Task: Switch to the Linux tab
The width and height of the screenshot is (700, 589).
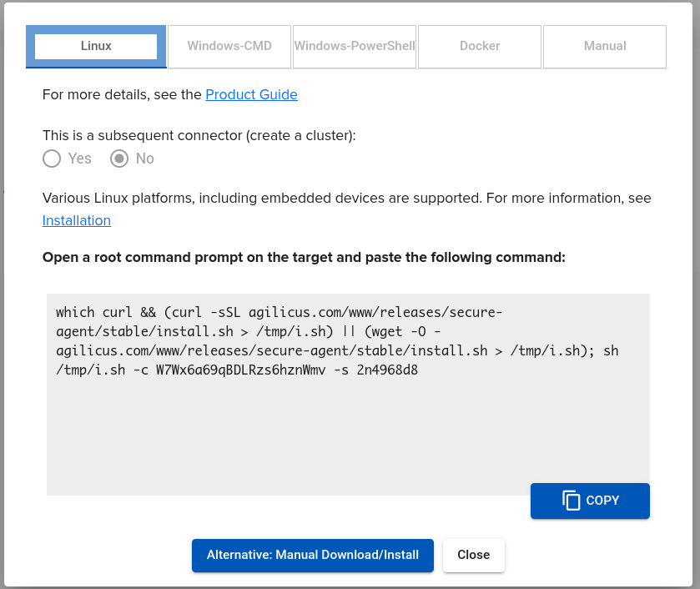Action: 96,46
